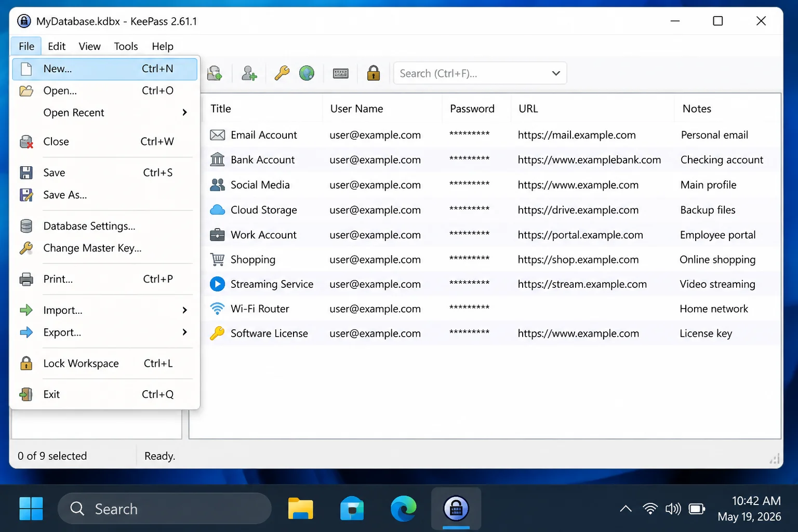This screenshot has width=798, height=532.
Task: Open the search box dropdown arrow
Action: coord(556,73)
